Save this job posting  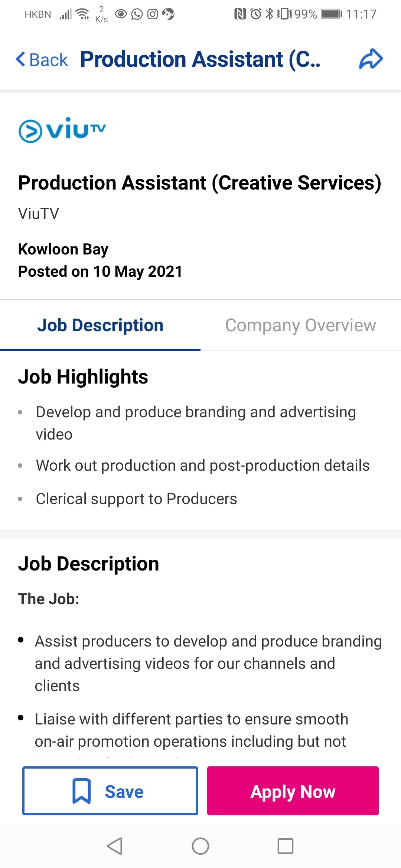click(x=110, y=791)
